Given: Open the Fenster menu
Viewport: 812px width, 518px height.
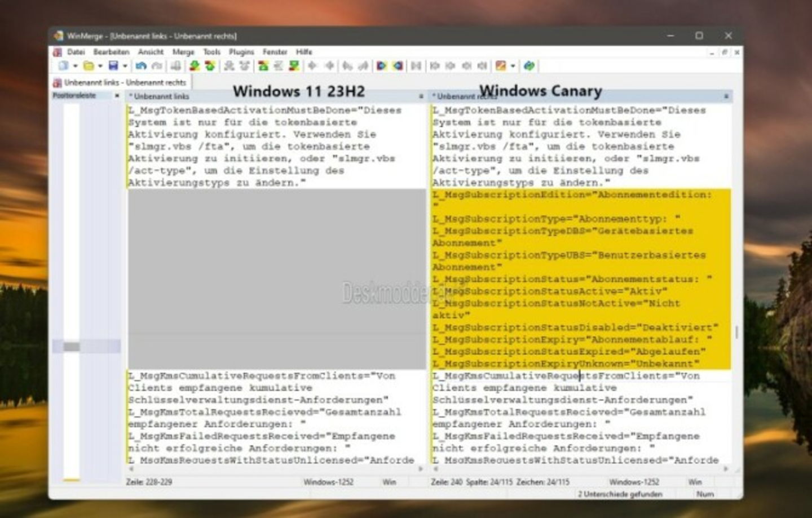Looking at the screenshot, I should pyautogui.click(x=275, y=52).
